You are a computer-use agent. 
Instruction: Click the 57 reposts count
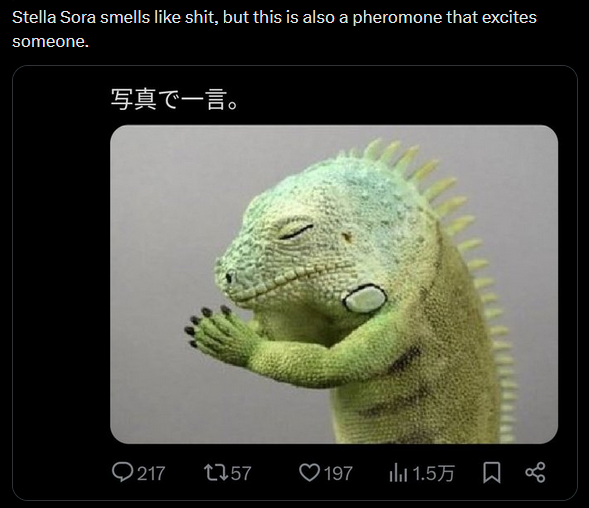coord(241,473)
